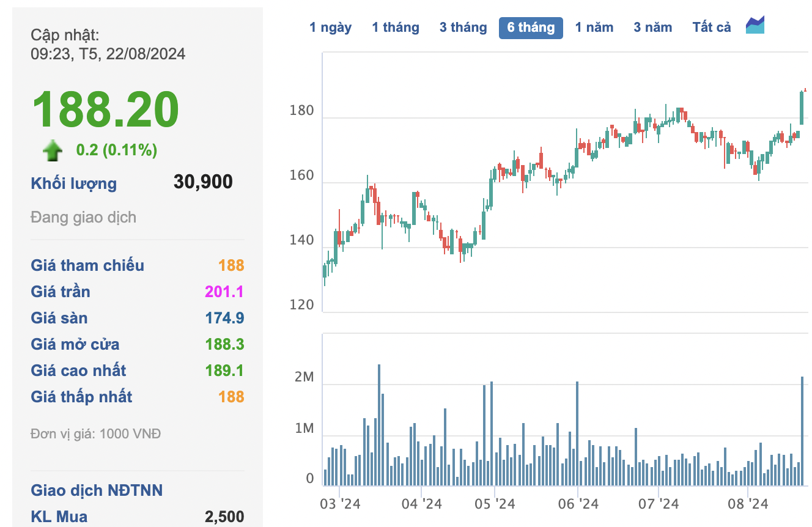This screenshot has width=812, height=527.
Task: Click the rightmost volume spike bar above 2M
Action: [802, 431]
